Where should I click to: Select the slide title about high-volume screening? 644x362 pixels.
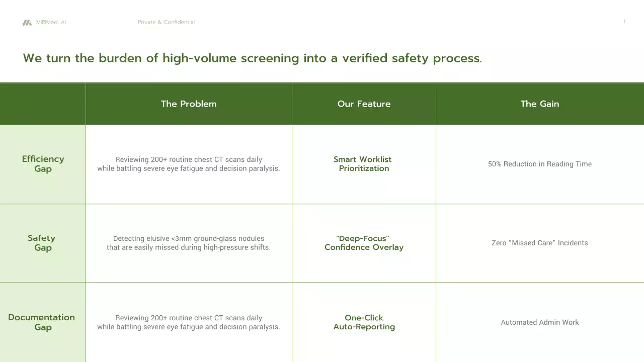pos(252,58)
